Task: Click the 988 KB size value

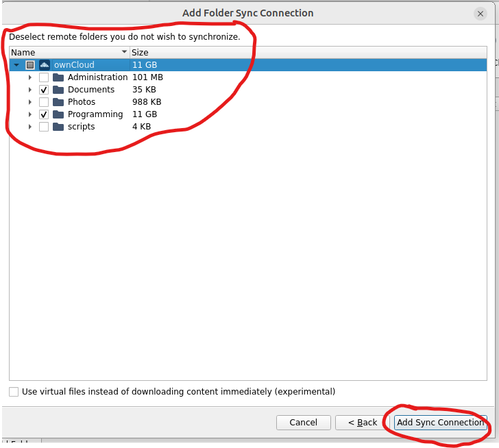Action: point(147,102)
